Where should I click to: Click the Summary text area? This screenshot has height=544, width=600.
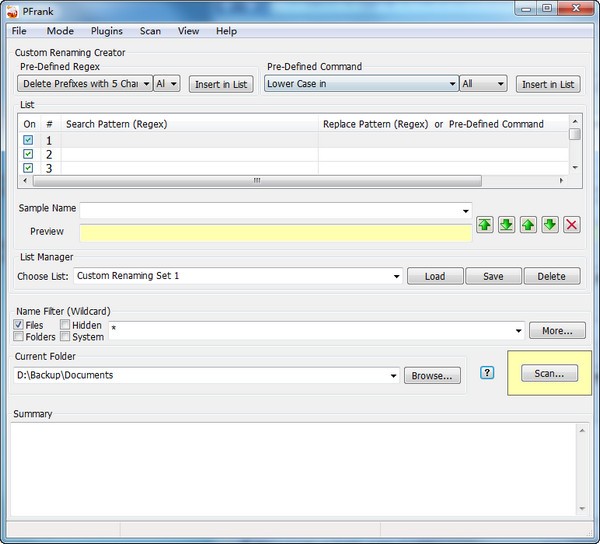click(293, 469)
